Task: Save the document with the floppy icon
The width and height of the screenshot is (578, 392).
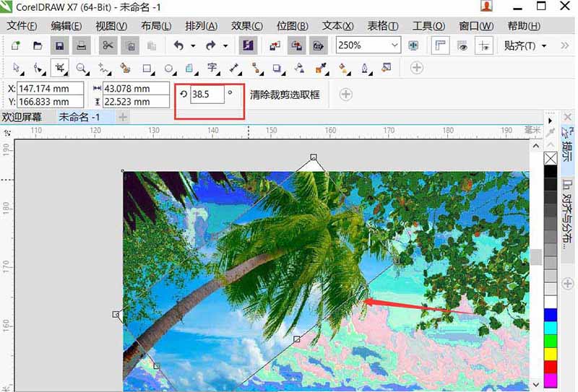Action: [x=59, y=45]
